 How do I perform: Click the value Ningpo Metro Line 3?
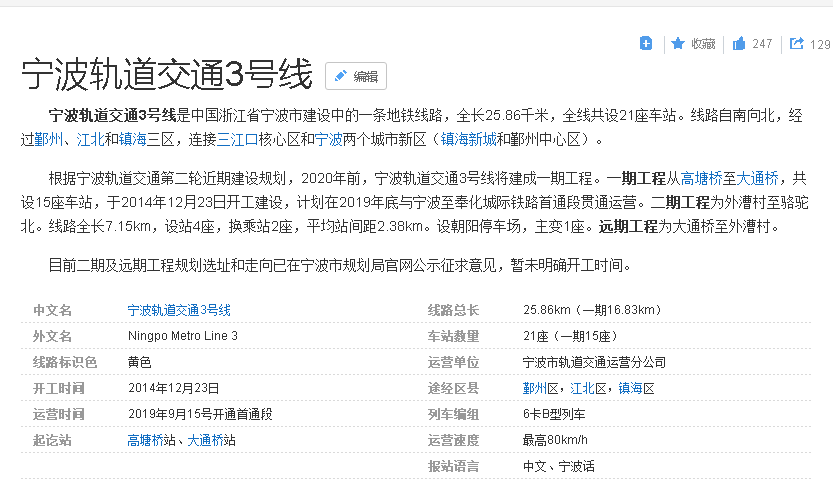click(183, 336)
